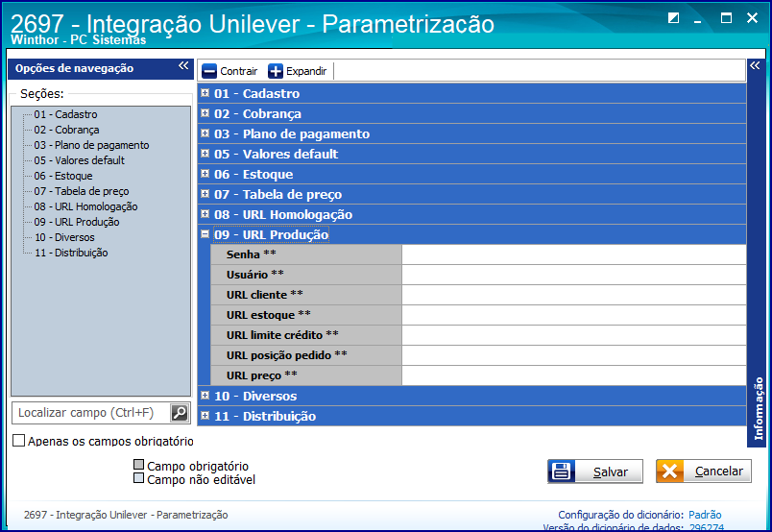
Task: Select 03 - Plano de pagamento tree item
Action: 91,145
